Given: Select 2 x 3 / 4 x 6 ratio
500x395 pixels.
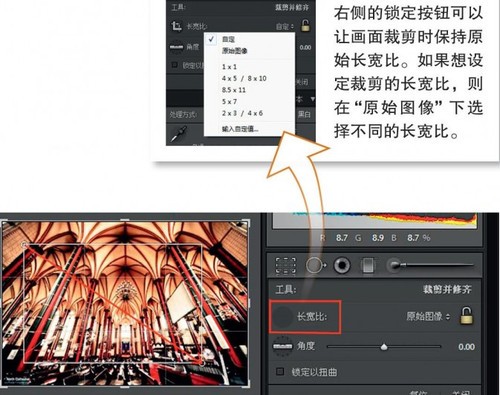Looking at the screenshot, I should [x=242, y=113].
